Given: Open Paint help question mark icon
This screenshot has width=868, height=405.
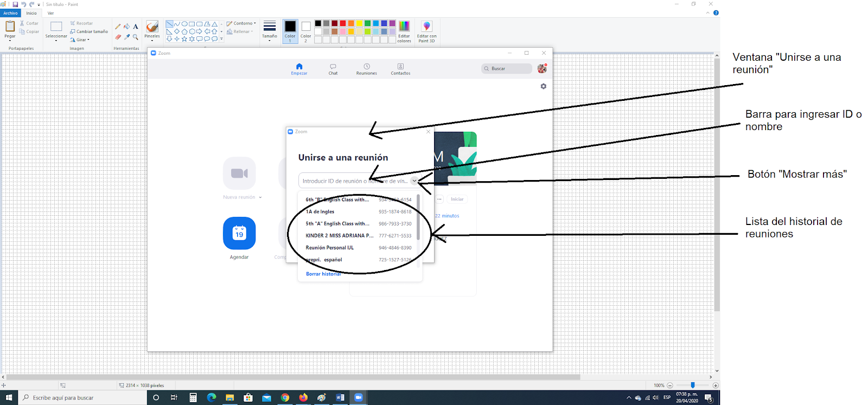Looking at the screenshot, I should 716,13.
